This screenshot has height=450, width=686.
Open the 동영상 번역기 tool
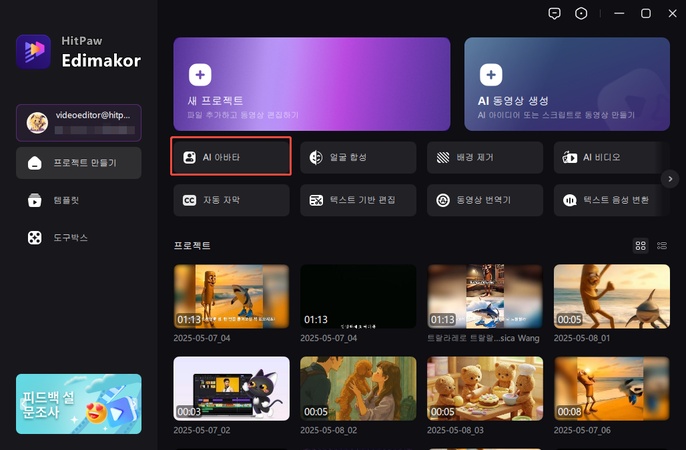(x=485, y=200)
